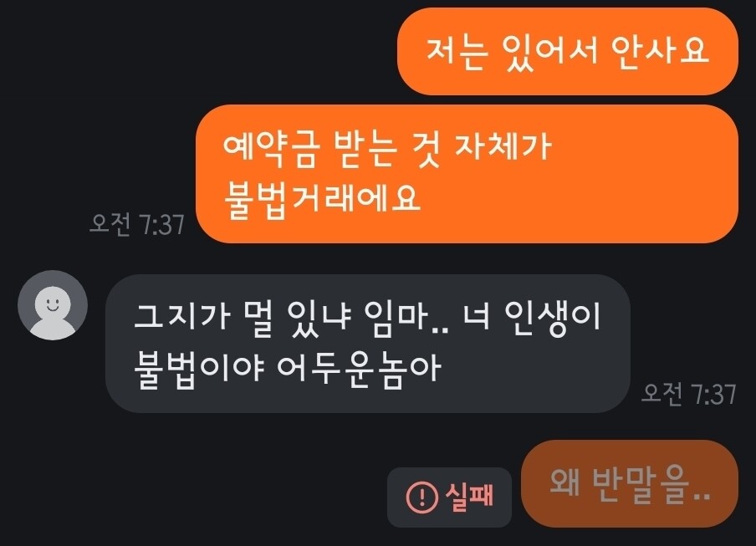Tap the failed '왜 반말을..' message bubble
Screen dimensions: 756x546
pos(630,483)
